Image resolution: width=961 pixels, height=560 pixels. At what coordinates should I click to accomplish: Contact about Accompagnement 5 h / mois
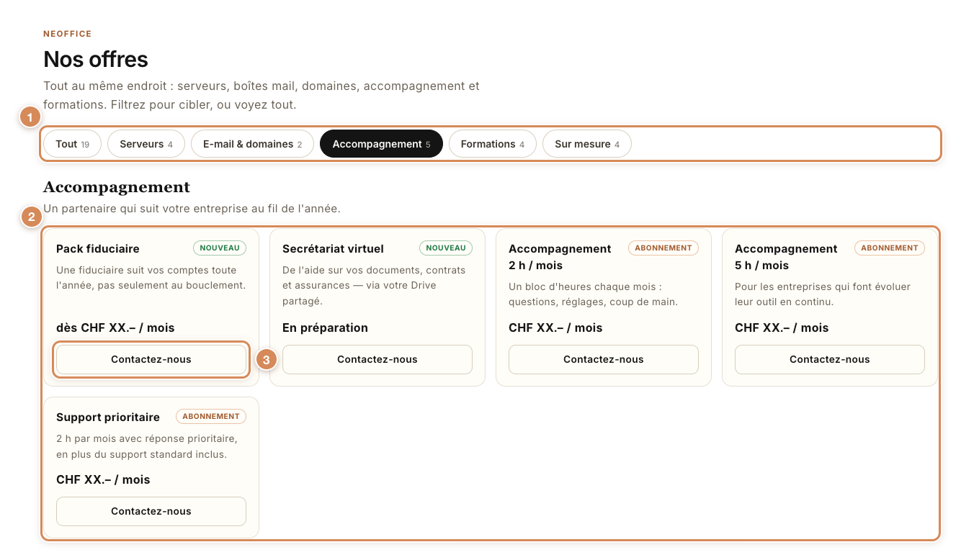click(x=830, y=359)
